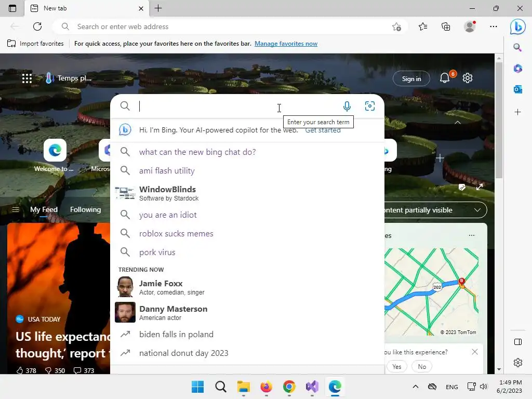
Task: Answer Yes to experience survey
Action: pyautogui.click(x=396, y=366)
